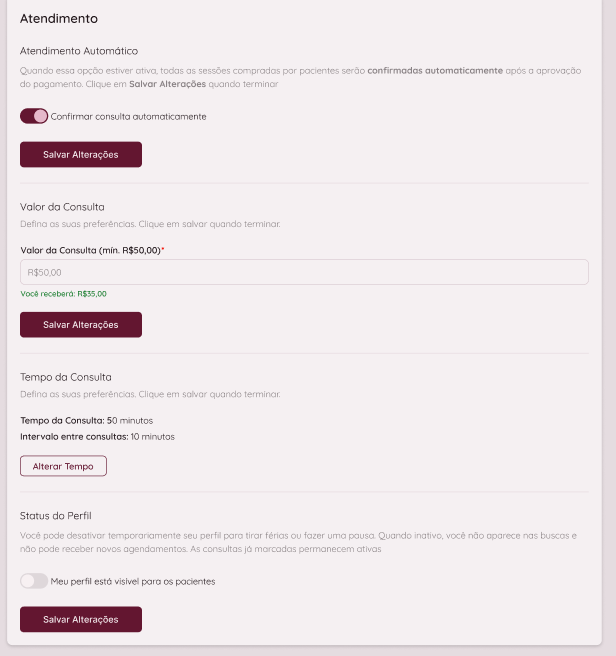Click the Status do Perfil section title
This screenshot has height=656, width=616.
point(56,516)
